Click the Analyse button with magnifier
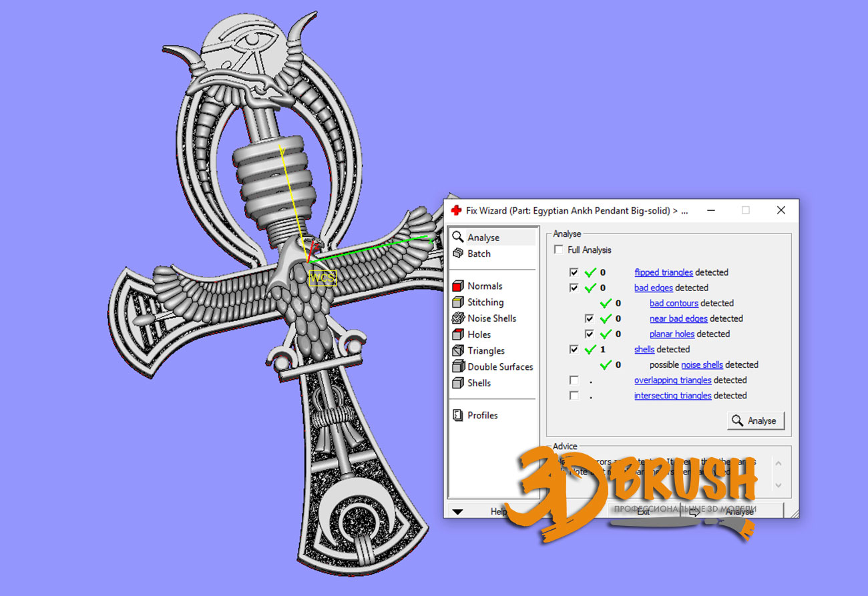This screenshot has height=596, width=868. click(x=756, y=420)
